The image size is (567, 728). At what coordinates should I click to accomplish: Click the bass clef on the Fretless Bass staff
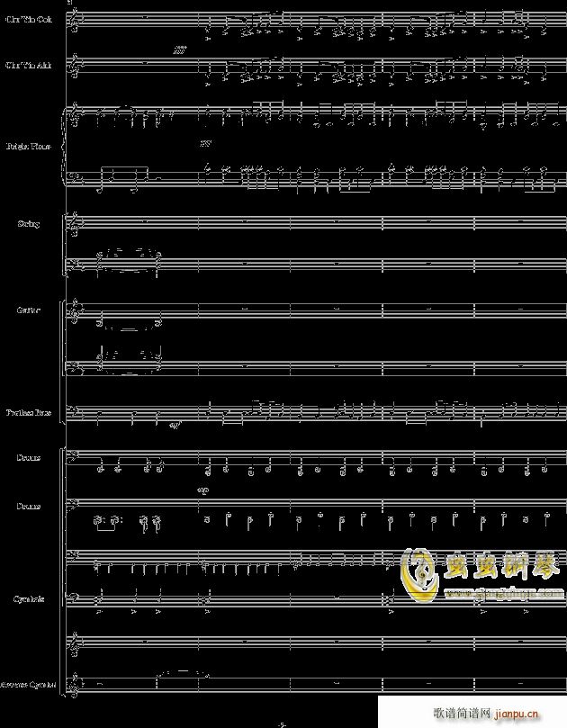pyautogui.click(x=76, y=412)
